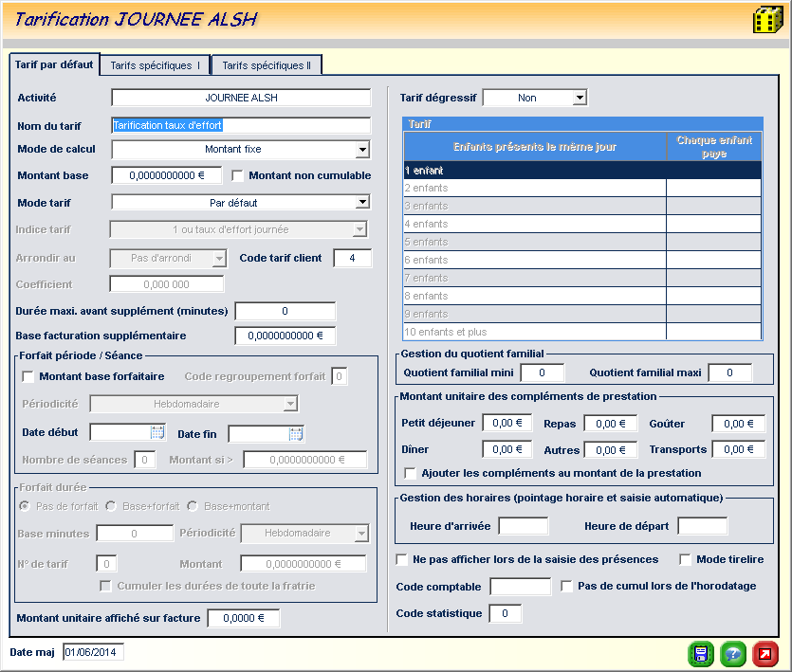Toggle the Mode tirelire checkbox
The width and height of the screenshot is (792, 672).
[x=686, y=559]
